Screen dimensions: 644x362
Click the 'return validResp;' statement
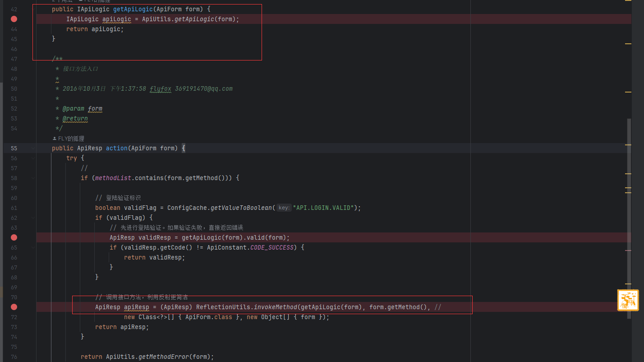(154, 257)
